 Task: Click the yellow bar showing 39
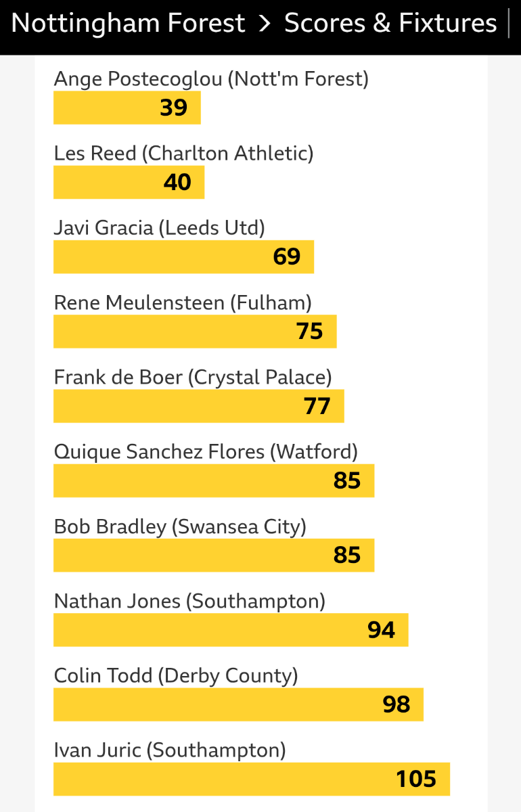127,108
